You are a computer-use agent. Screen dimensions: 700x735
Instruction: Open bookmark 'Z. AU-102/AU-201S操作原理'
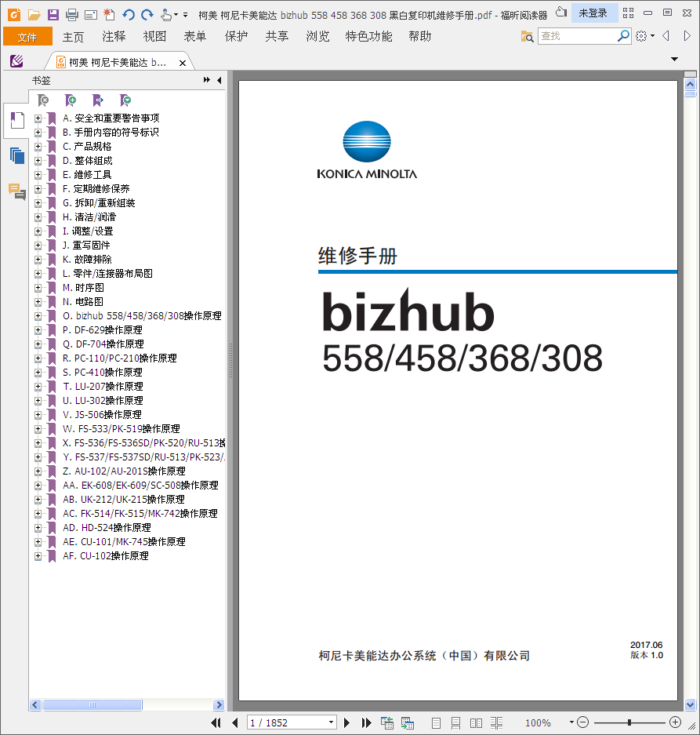[124, 471]
